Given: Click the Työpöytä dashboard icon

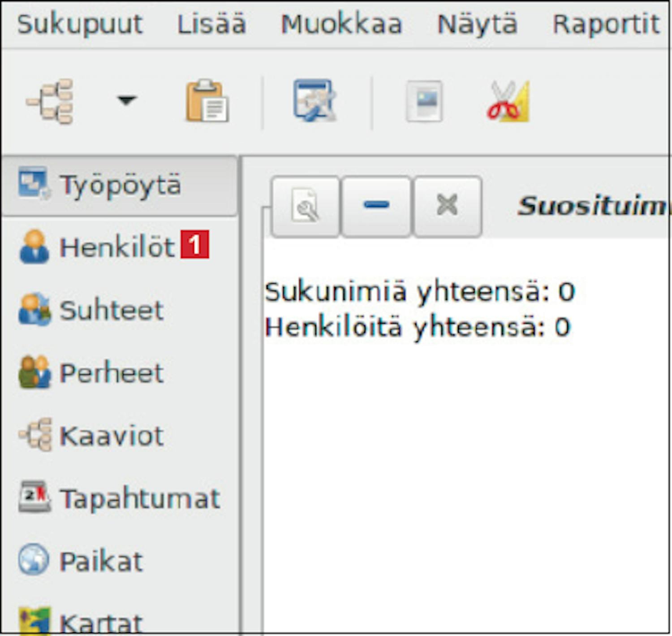Looking at the screenshot, I should (34, 183).
